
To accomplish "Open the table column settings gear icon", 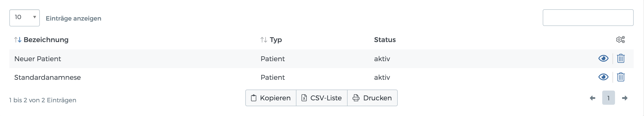I will [x=620, y=40].
